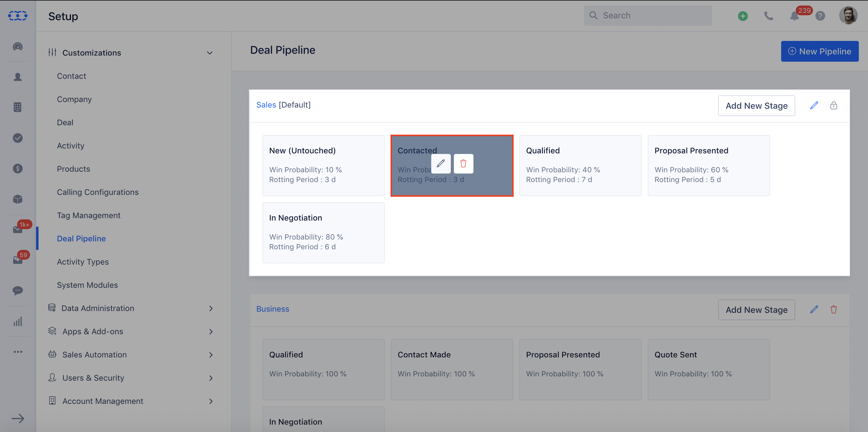Open the mail icon with 1k+ badge
This screenshot has height=432, width=868.
coord(17,230)
